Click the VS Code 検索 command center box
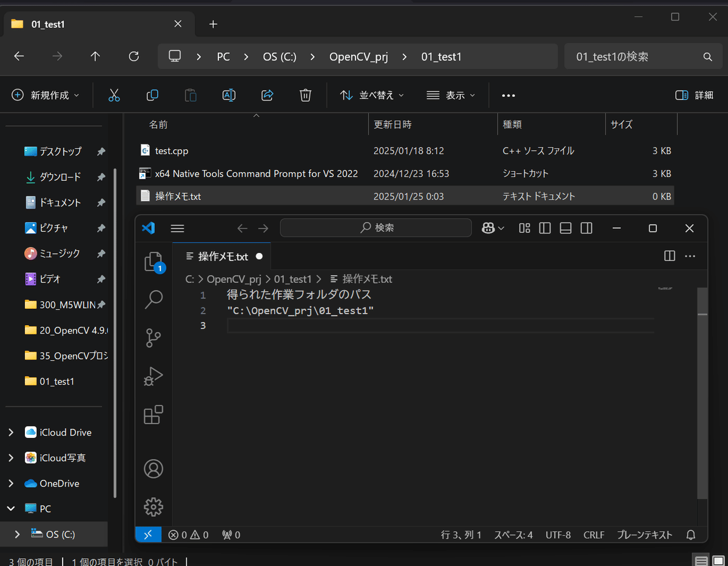 click(x=376, y=228)
